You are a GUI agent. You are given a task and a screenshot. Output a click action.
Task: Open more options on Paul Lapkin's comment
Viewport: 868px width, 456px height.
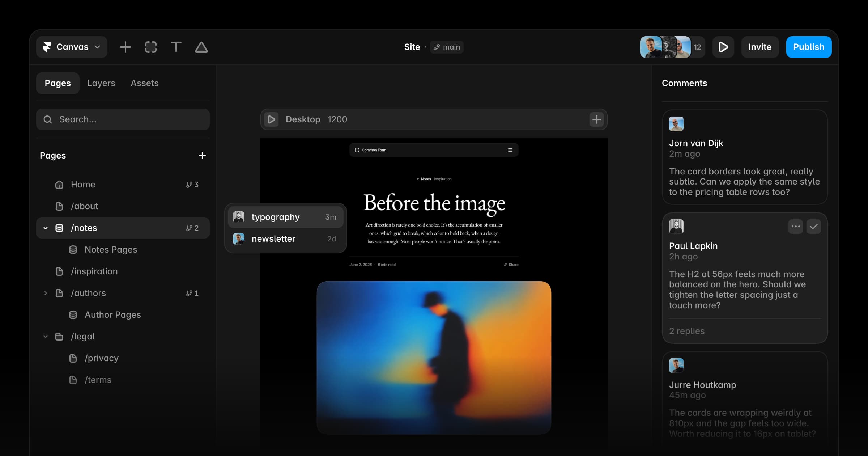point(796,227)
